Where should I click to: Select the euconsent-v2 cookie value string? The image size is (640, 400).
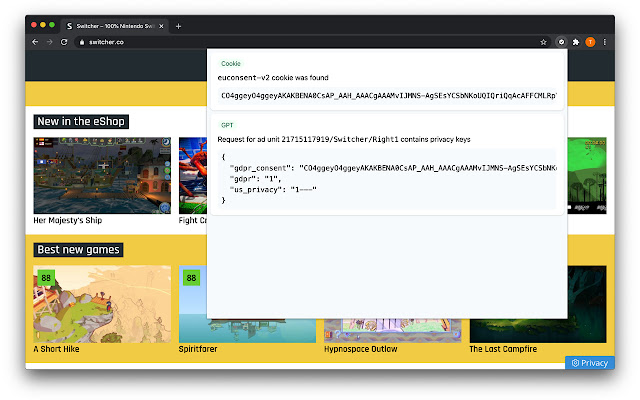tap(387, 96)
